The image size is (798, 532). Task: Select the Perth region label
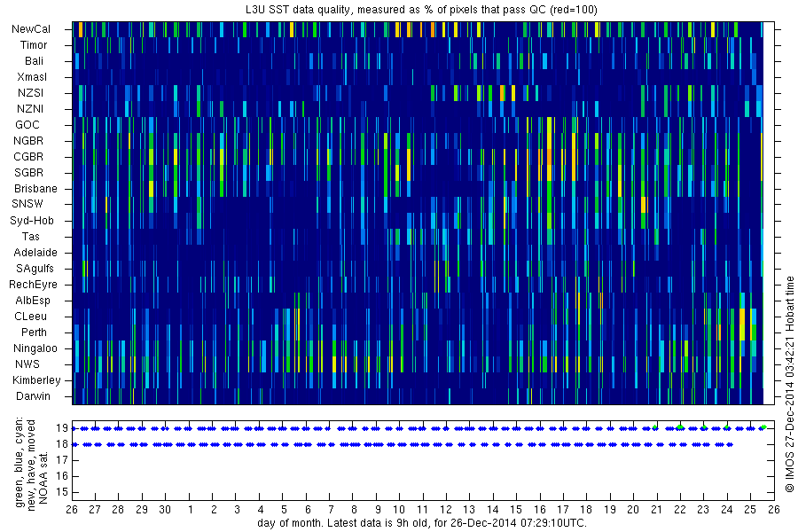[x=34, y=332]
